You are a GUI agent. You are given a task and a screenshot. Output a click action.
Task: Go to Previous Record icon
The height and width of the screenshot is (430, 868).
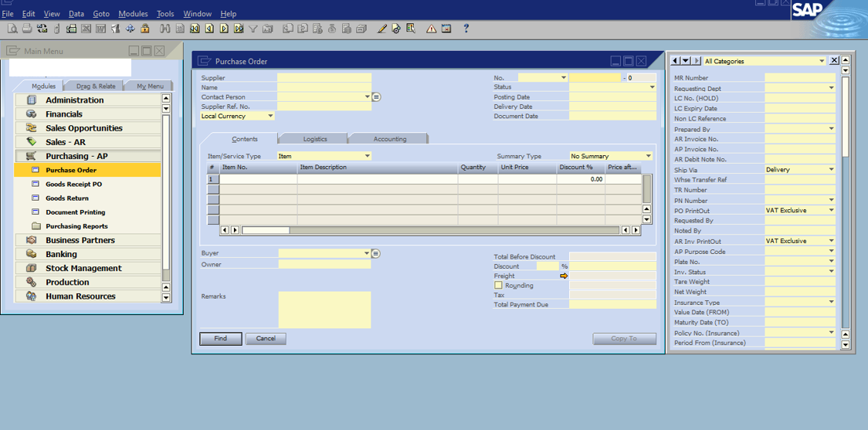click(209, 29)
